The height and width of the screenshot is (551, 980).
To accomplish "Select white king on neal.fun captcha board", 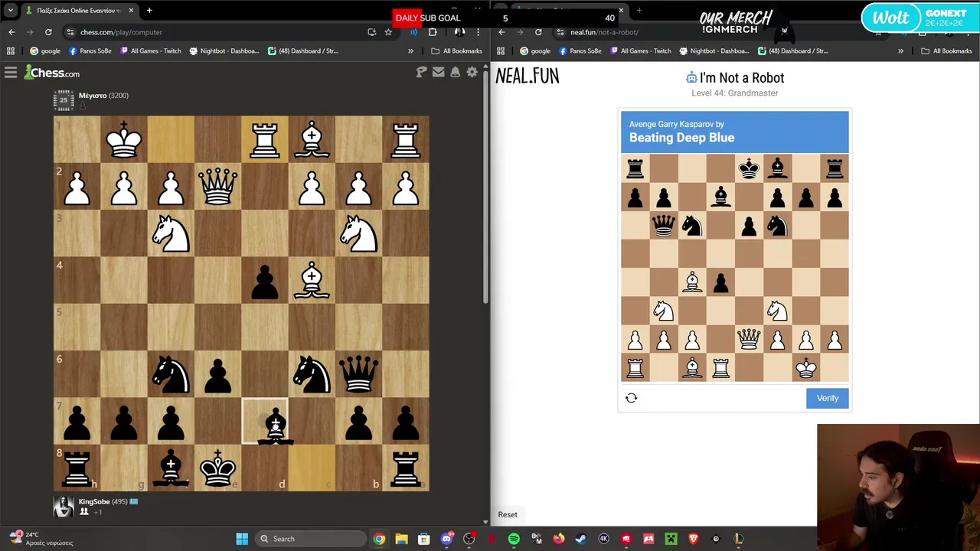I will [x=805, y=367].
